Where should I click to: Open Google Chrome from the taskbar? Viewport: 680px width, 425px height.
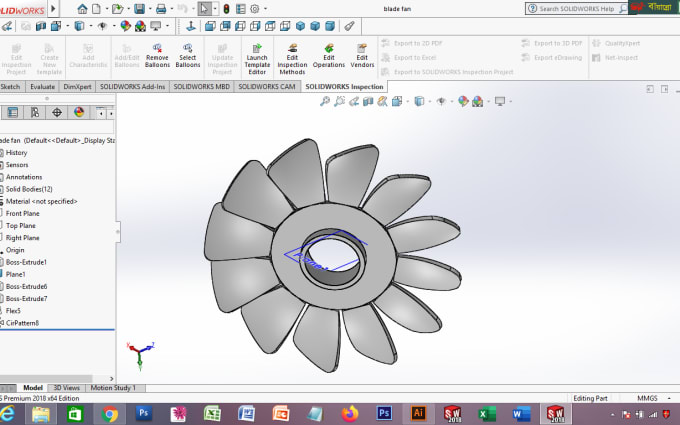point(110,414)
